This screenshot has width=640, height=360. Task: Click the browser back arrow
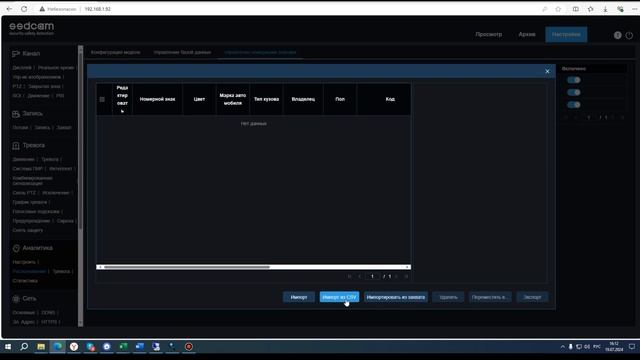9,9
